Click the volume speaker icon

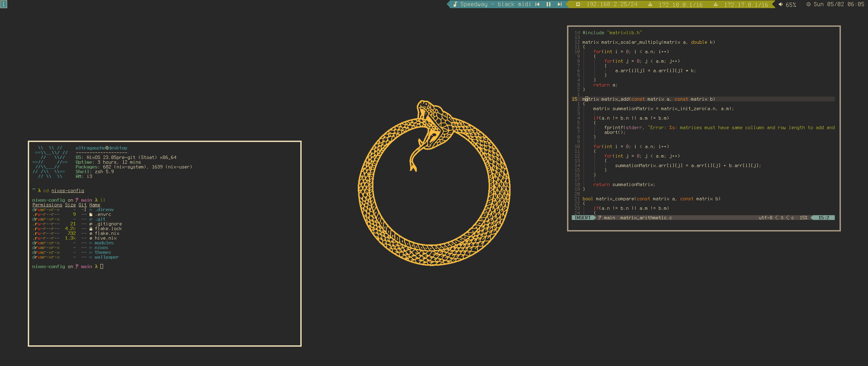[781, 4]
